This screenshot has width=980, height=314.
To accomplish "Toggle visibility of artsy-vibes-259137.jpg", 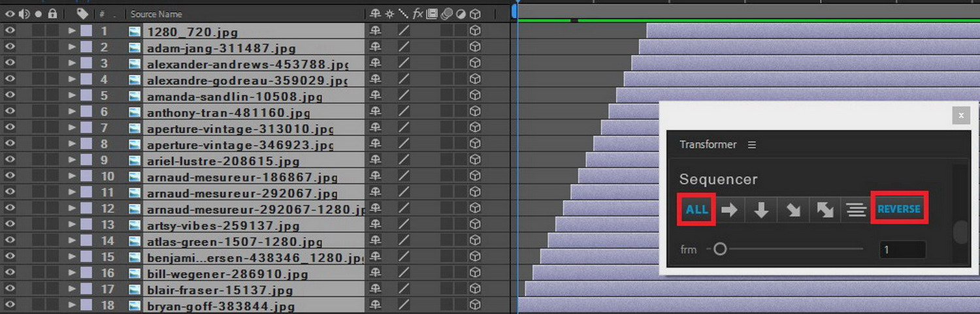I will coord(9,225).
